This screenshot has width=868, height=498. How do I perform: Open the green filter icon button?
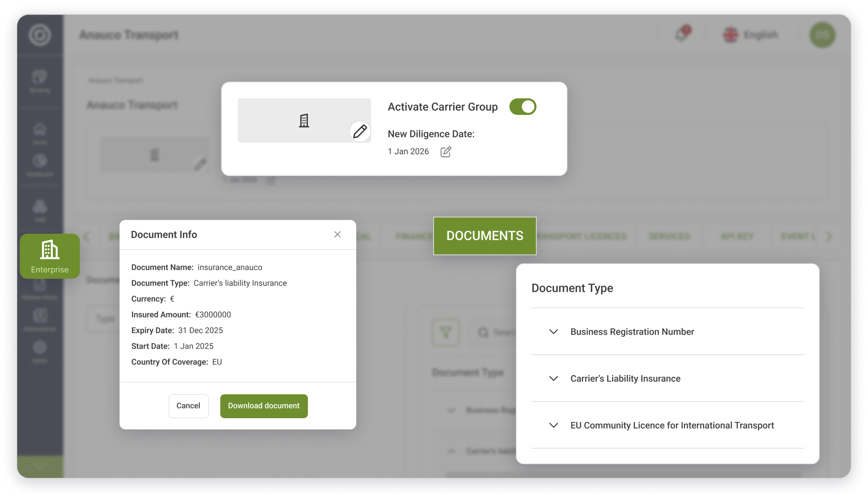click(x=445, y=332)
